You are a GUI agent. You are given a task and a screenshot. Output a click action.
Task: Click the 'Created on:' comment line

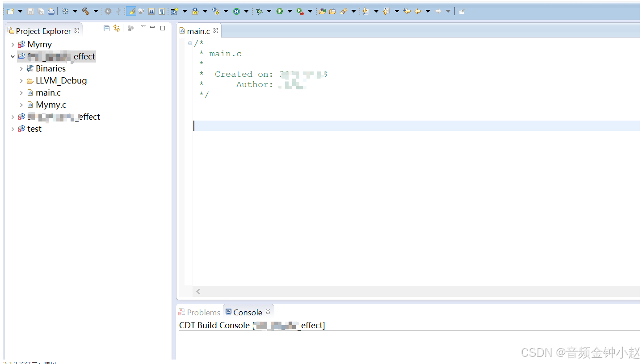pos(244,74)
